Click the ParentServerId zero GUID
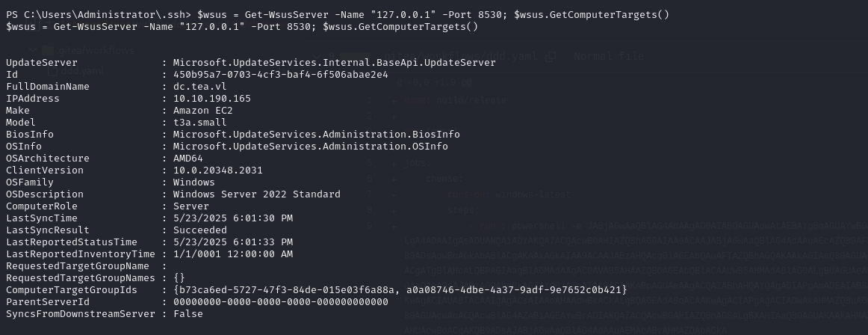This screenshot has height=335, width=868. (x=281, y=302)
